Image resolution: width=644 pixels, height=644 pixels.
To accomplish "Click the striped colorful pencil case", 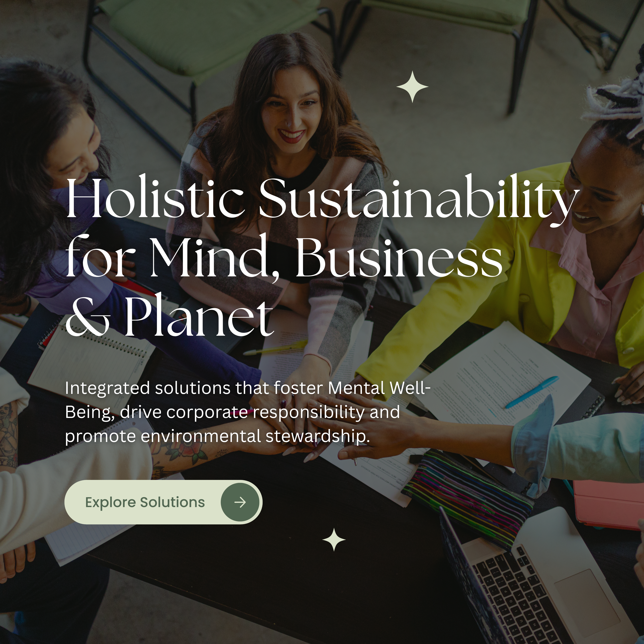I will click(x=467, y=490).
